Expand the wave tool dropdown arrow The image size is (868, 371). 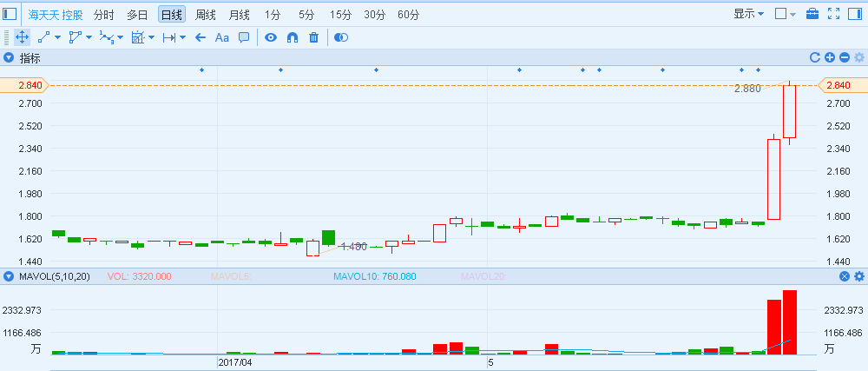pos(120,38)
